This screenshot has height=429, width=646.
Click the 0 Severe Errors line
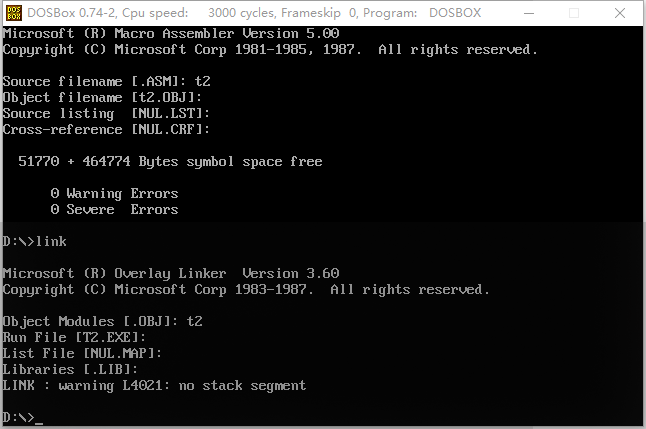pos(114,209)
